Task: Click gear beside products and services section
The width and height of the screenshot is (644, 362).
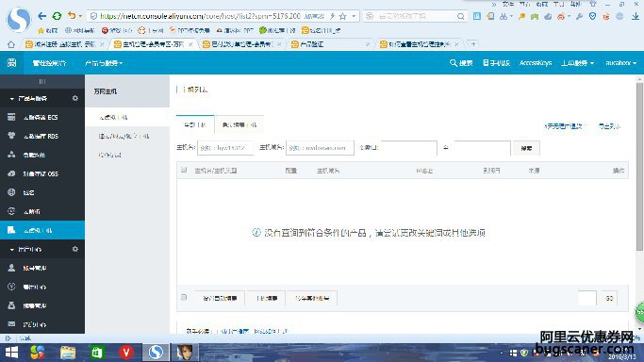Action: coord(75,98)
